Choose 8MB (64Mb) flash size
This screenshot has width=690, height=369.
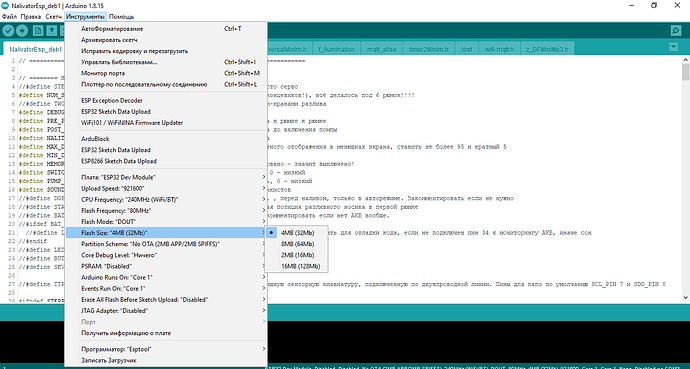coord(297,244)
